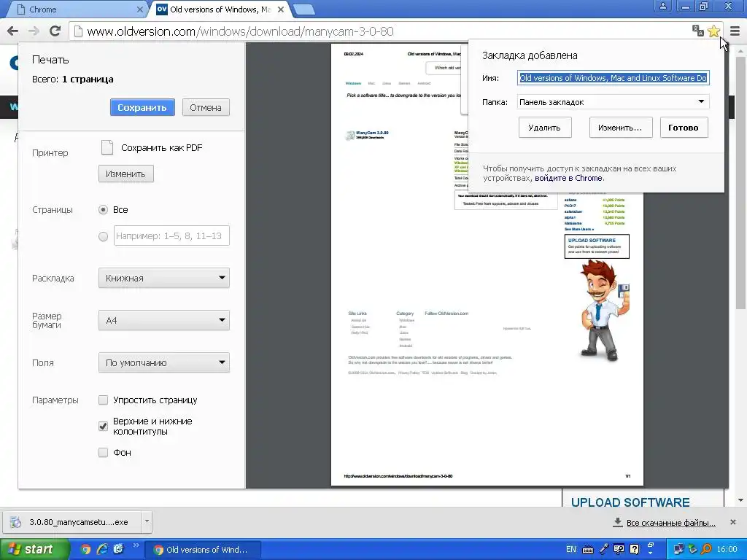Open the download item options arrow
Image resolution: width=747 pixels, height=560 pixels.
click(147, 521)
